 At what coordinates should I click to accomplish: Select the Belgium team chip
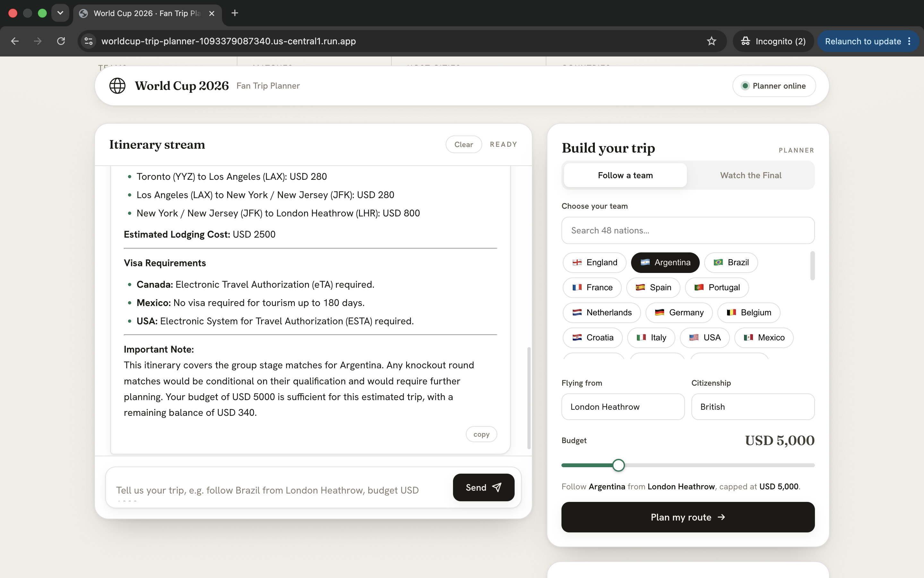[749, 313]
